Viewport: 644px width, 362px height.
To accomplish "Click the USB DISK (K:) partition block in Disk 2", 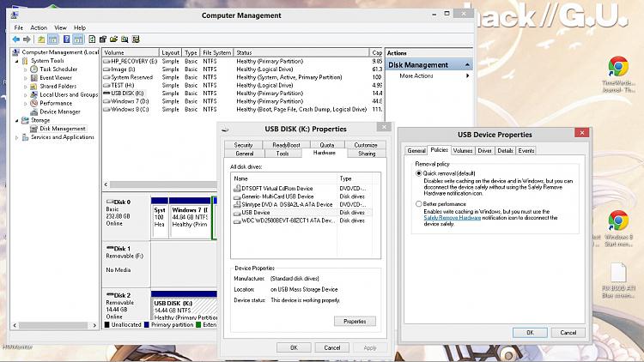I will pos(184,305).
